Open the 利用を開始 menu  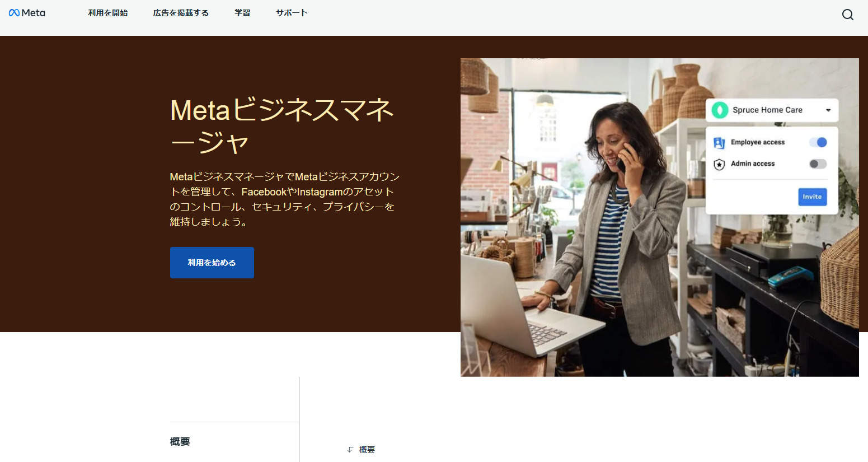[x=108, y=13]
